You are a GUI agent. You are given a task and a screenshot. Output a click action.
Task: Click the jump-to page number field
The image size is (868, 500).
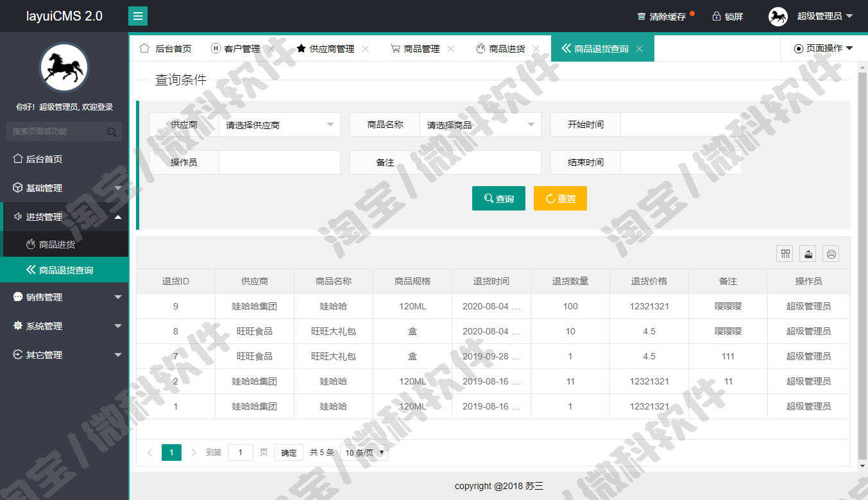241,453
